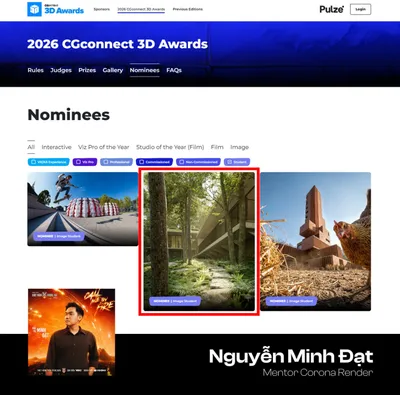The width and height of the screenshot is (400, 395).
Task: Open the chicken and brick tower image
Action: pos(316,242)
